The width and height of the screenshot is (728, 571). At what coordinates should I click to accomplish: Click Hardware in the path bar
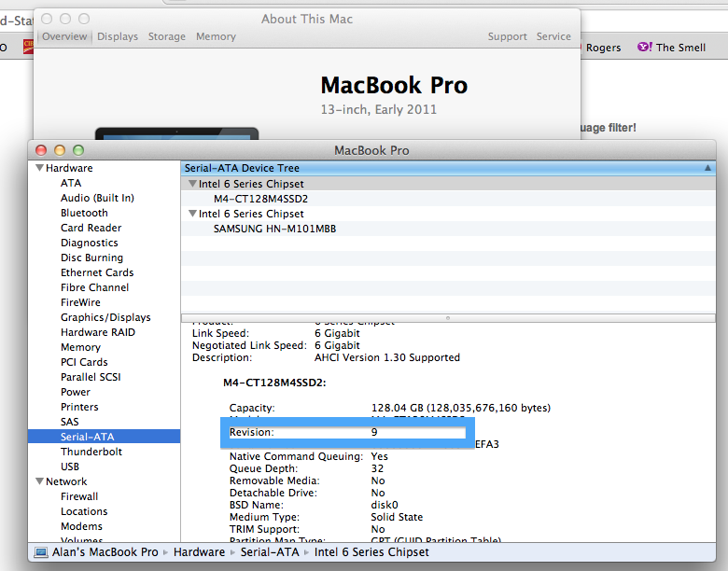click(199, 552)
